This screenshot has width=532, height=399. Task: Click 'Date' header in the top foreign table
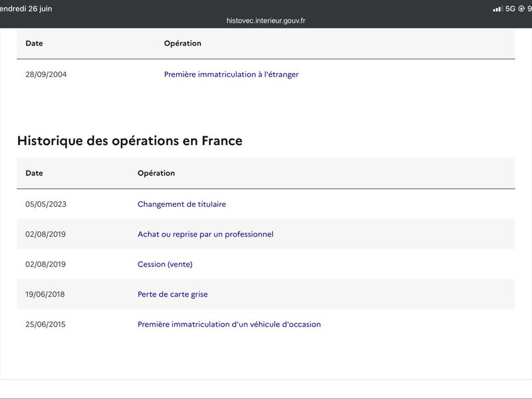click(35, 43)
